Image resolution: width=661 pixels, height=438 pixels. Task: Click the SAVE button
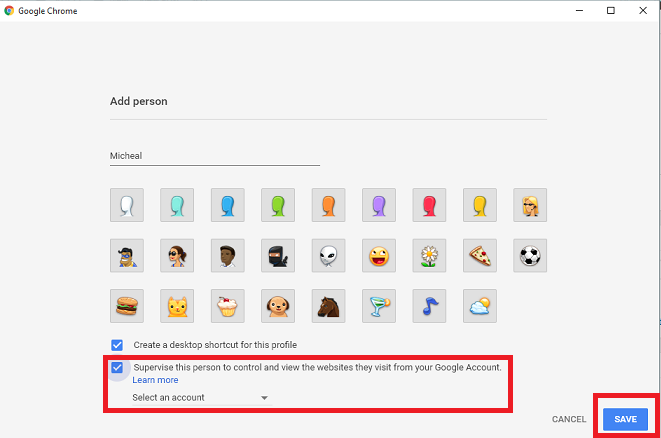(625, 419)
